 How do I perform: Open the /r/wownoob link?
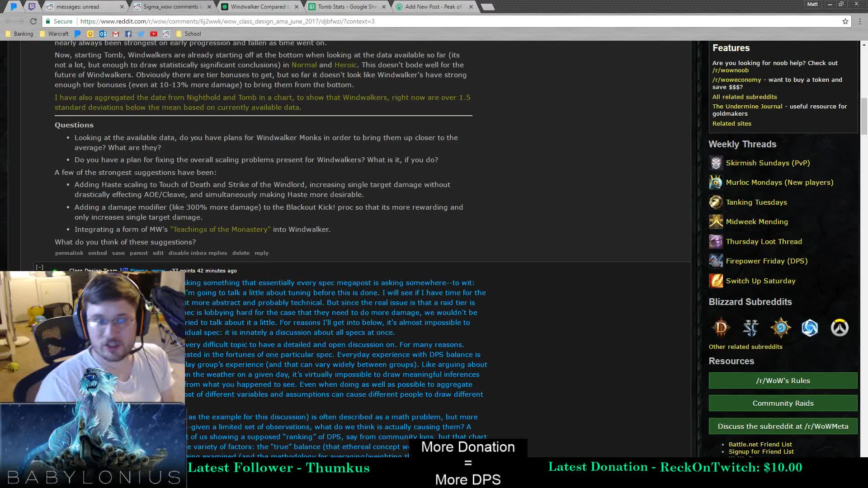[x=731, y=70]
